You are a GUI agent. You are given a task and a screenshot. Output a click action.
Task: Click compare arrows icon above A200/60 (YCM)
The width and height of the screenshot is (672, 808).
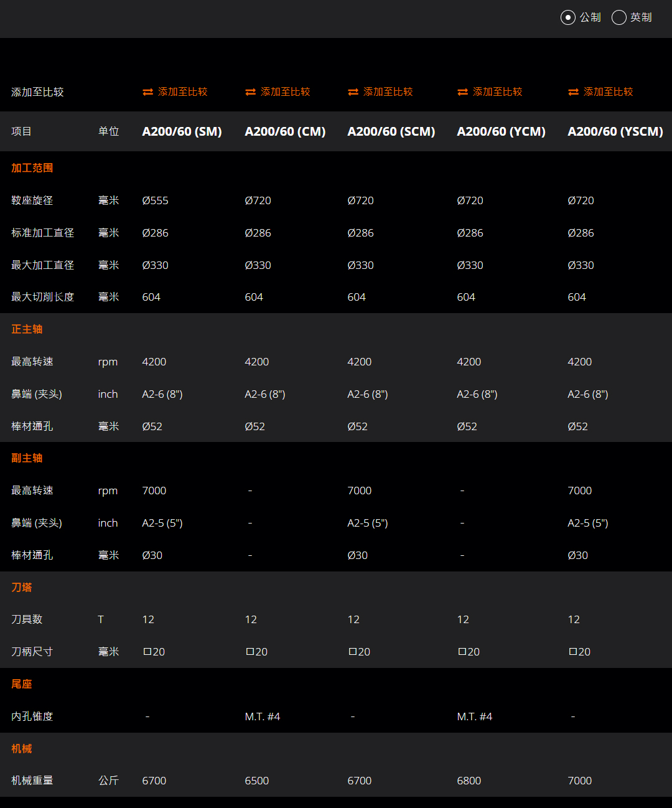462,92
